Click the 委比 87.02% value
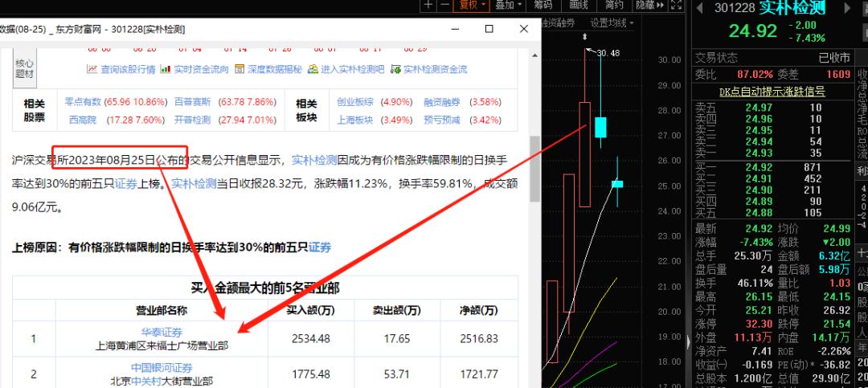Viewport: 868px width, 388px height. pyautogui.click(x=755, y=74)
